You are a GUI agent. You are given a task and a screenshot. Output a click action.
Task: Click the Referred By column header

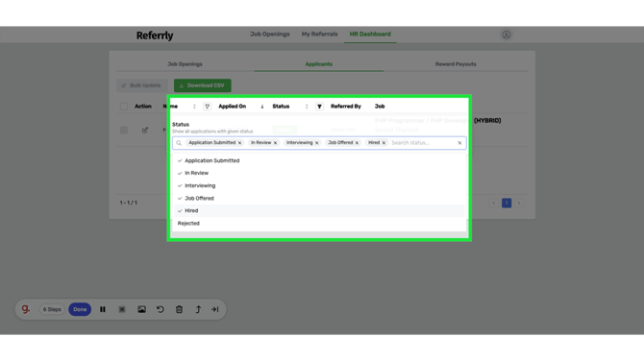(x=346, y=107)
